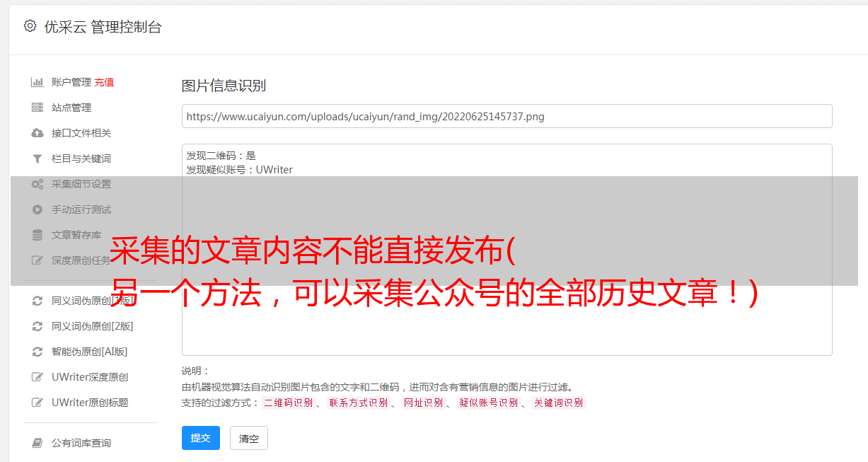Click the image URL input field
The width and height of the screenshot is (868, 462).
click(507, 116)
